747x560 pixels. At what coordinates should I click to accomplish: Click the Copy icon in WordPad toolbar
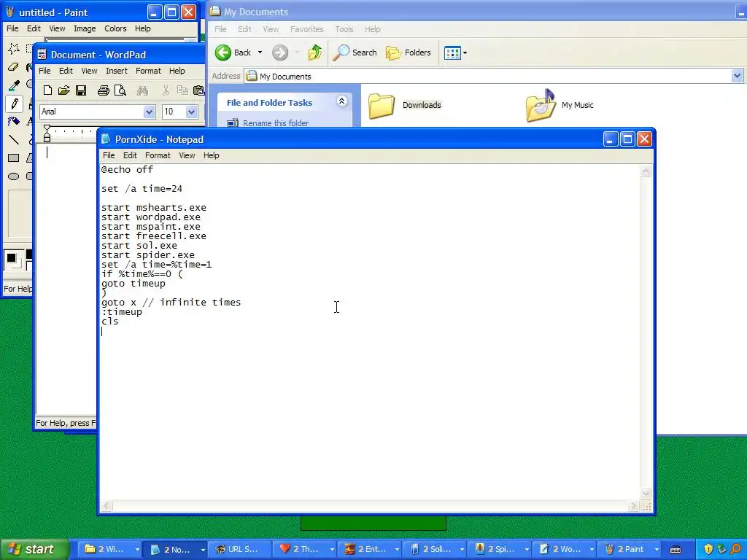pyautogui.click(x=182, y=90)
